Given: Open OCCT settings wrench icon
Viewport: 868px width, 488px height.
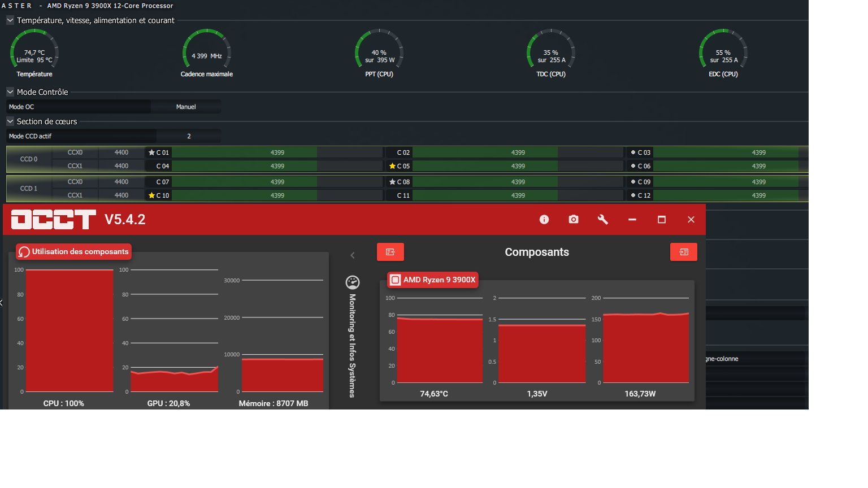Looking at the screenshot, I should click(x=603, y=220).
